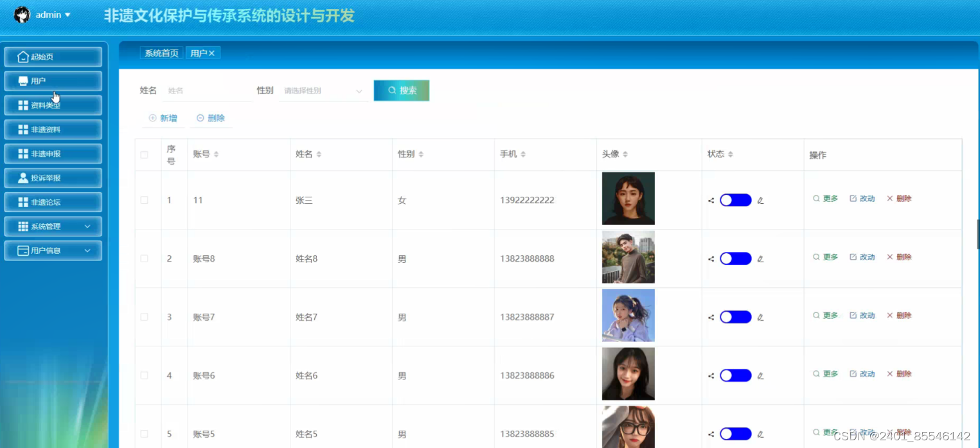Click the pencil edit icon in 账号8's status cell

click(760, 257)
